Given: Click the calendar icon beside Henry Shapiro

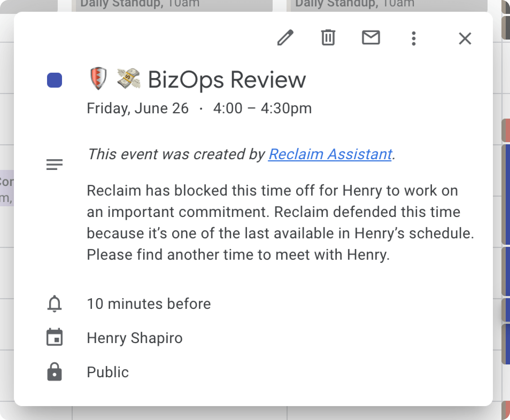Looking at the screenshot, I should point(55,337).
